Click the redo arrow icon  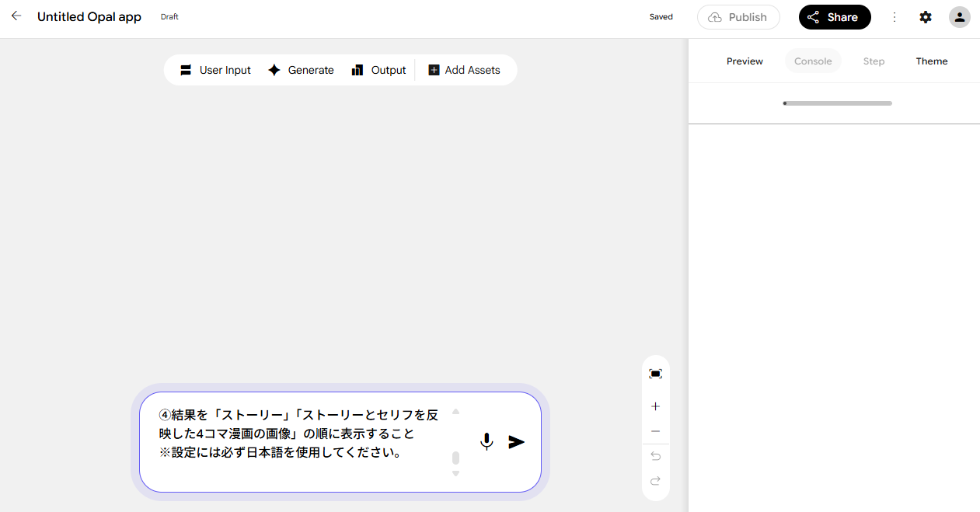tap(655, 481)
